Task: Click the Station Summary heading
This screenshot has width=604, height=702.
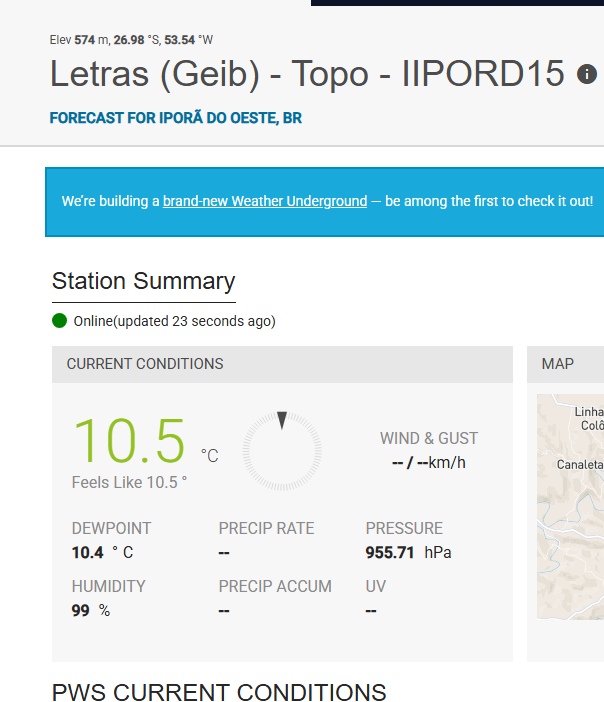Action: click(143, 281)
